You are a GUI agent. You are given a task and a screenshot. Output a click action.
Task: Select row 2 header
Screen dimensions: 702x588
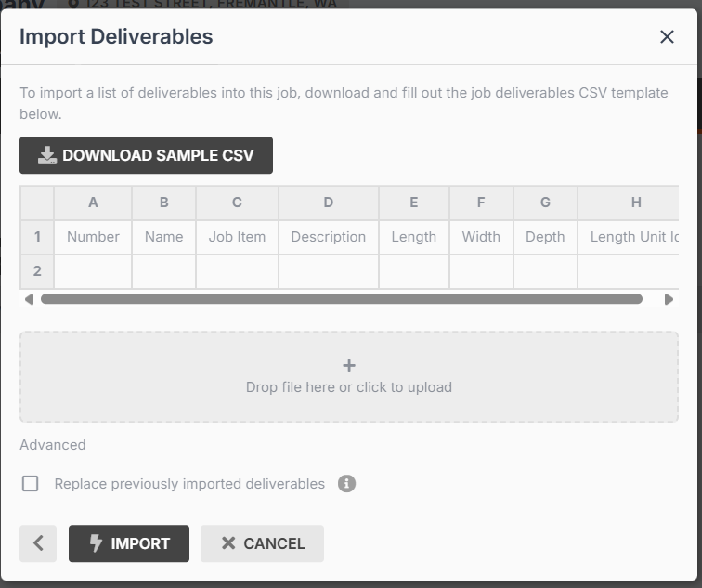(x=37, y=271)
